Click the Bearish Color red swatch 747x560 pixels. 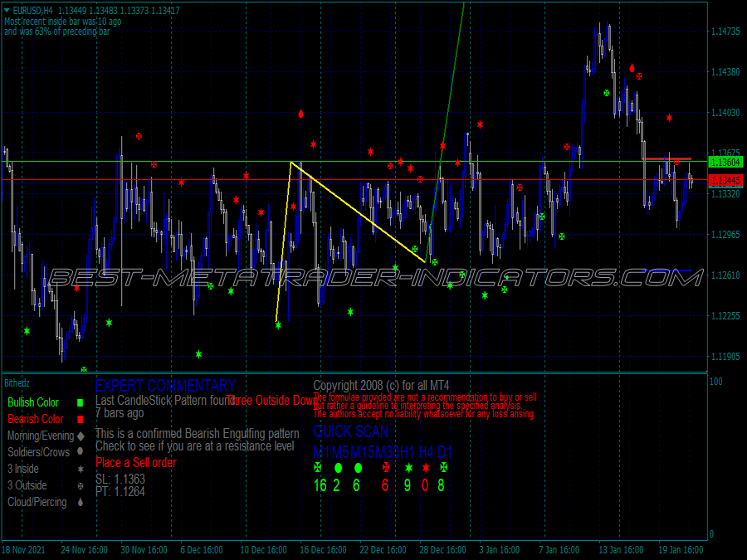coord(80,420)
